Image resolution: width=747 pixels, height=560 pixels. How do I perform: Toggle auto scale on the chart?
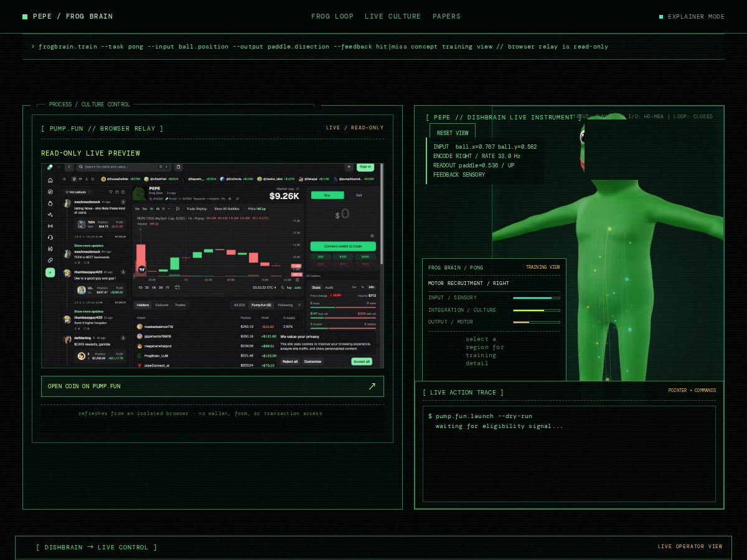pyautogui.click(x=298, y=287)
